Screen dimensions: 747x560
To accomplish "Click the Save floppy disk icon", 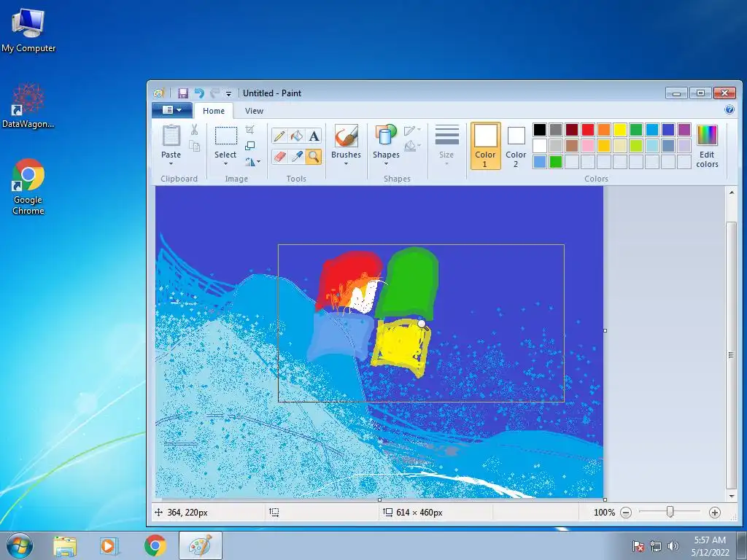I will click(x=183, y=93).
